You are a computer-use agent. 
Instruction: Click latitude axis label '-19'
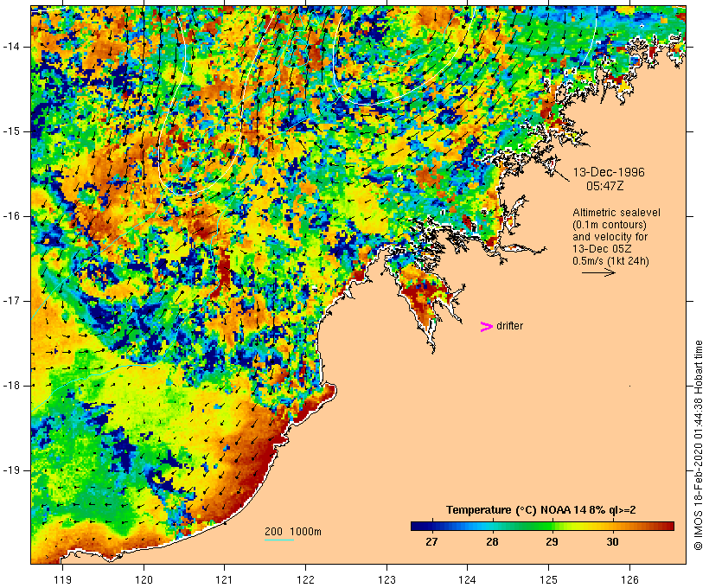pos(11,470)
